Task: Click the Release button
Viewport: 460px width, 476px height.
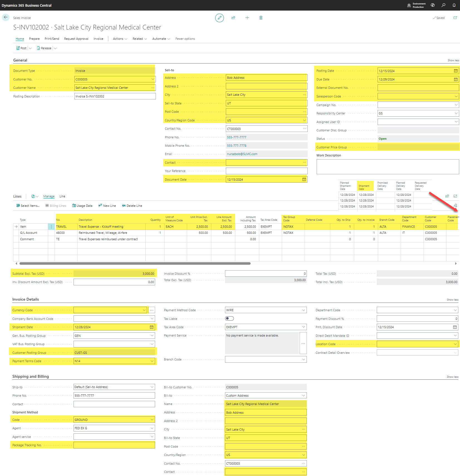Action: click(44, 48)
